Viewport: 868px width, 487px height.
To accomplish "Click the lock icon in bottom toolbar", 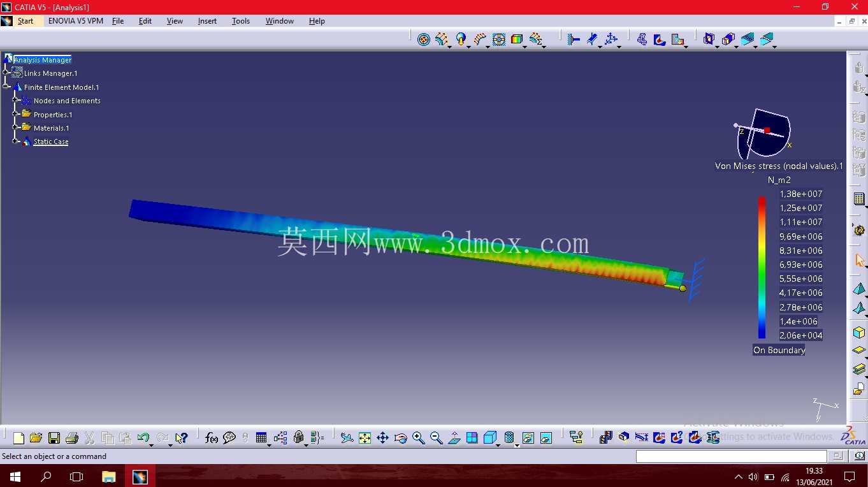I will pyautogui.click(x=299, y=438).
